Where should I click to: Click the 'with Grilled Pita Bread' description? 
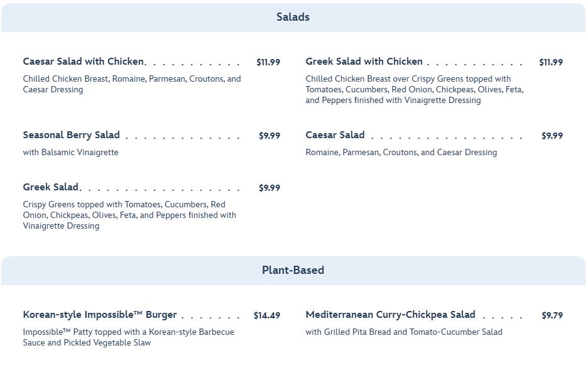tap(404, 332)
